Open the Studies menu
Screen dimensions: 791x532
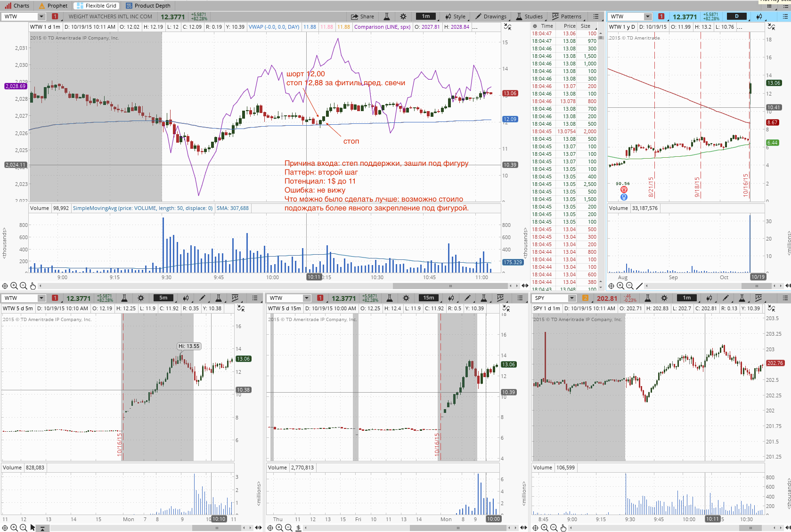click(530, 16)
